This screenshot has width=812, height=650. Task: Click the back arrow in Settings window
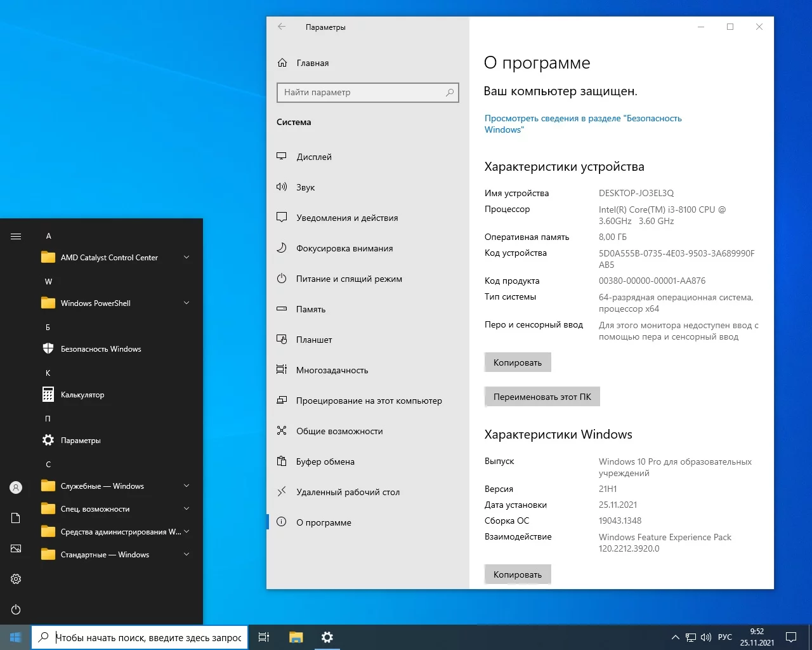point(282,27)
